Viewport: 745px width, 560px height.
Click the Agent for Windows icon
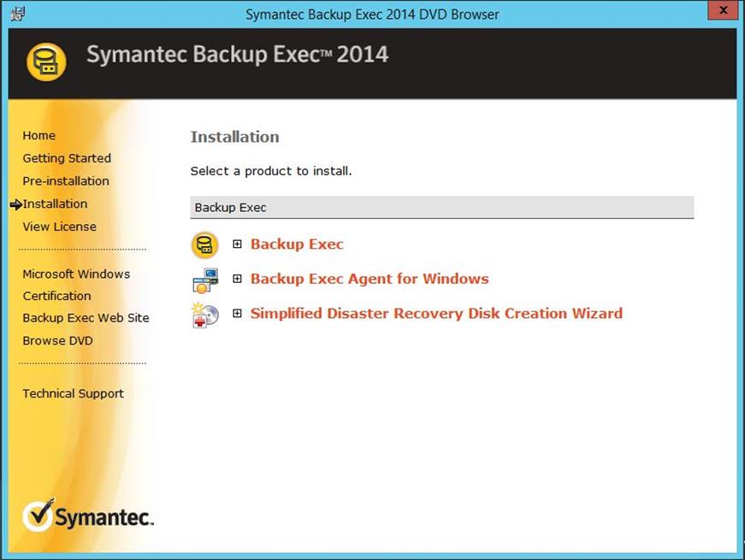click(205, 280)
